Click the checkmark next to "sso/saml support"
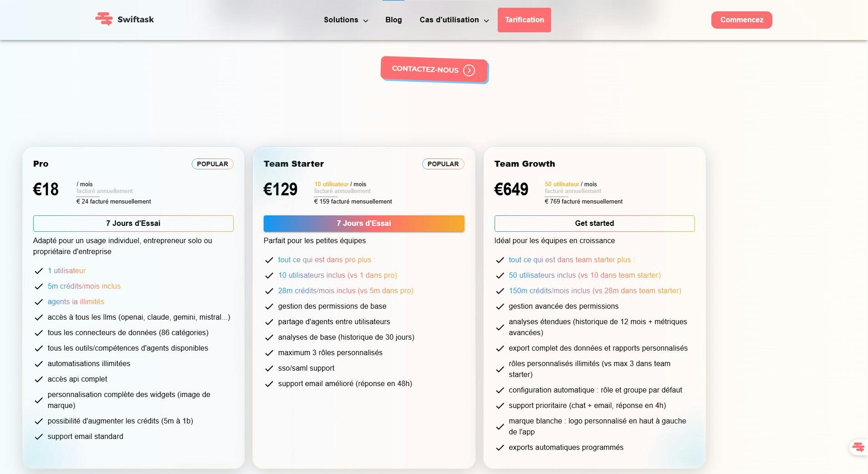The height and width of the screenshot is (474, 868). [269, 368]
